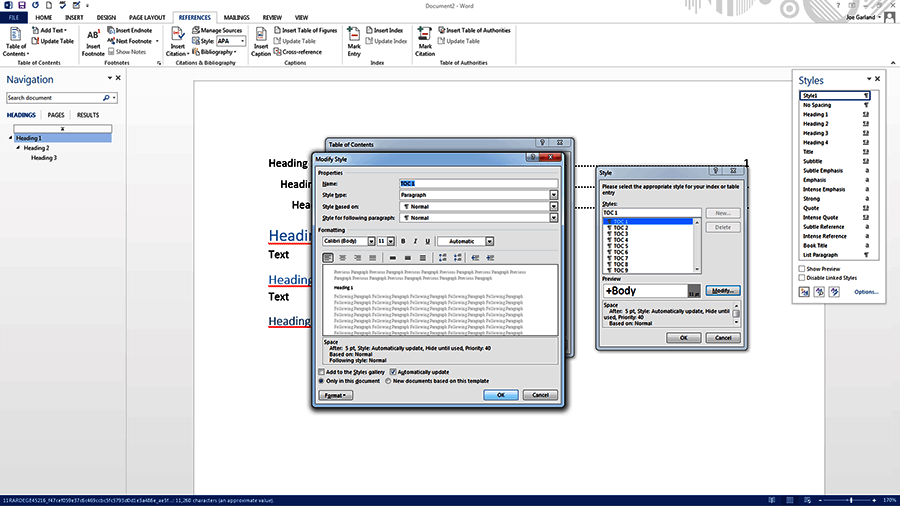
Task: Select Only in this document option
Action: pos(321,381)
